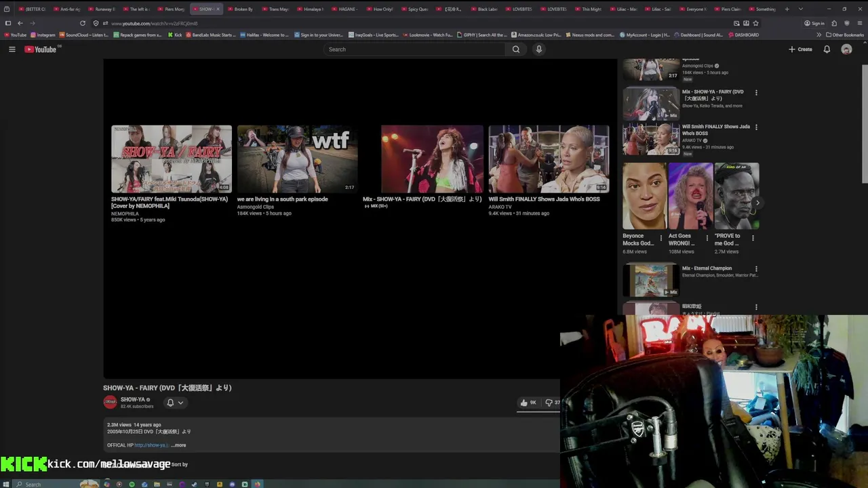Open options for Mix - Eternal Champion
Screen dimensions: 868x488
click(756, 269)
